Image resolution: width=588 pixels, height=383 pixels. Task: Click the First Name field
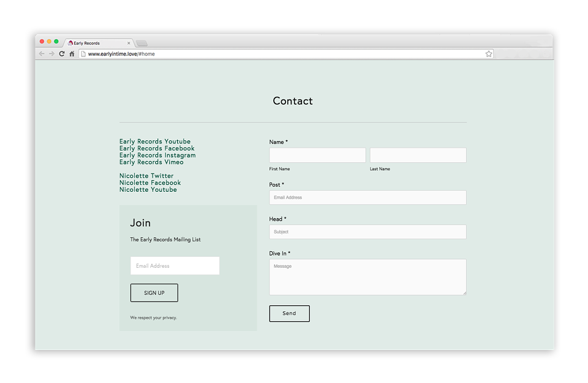317,155
